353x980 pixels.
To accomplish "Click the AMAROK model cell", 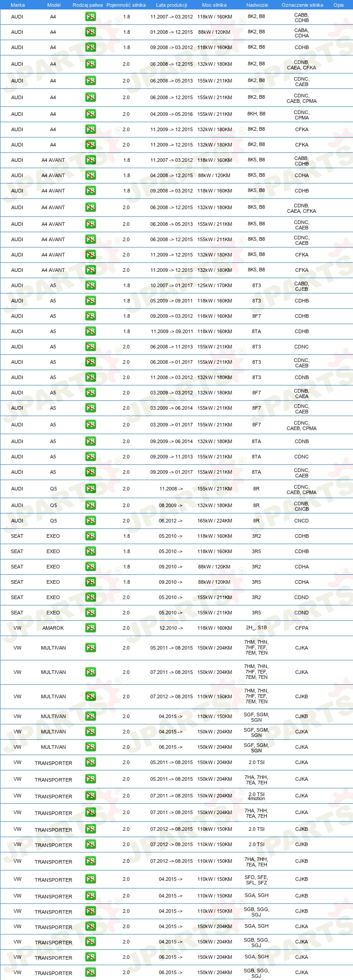I will click(53, 628).
